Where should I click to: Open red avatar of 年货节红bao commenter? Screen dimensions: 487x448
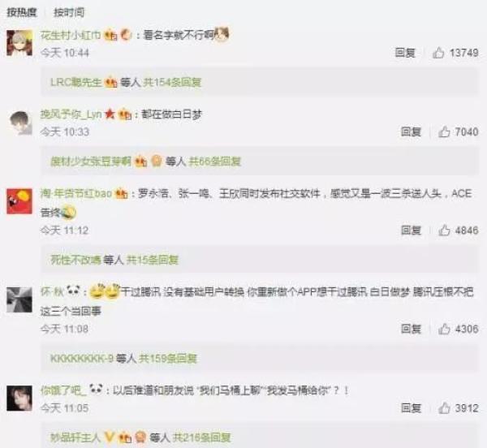[x=19, y=201]
